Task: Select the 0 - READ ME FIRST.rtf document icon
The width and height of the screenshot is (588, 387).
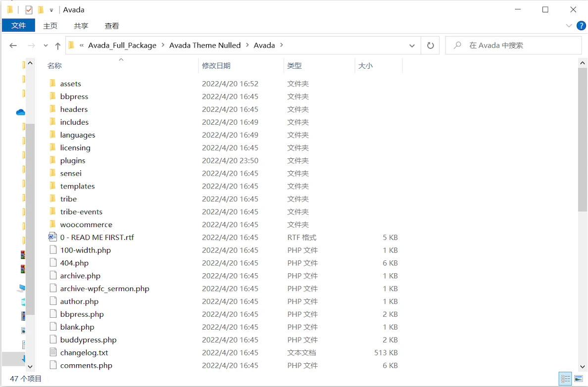Action: 52,237
